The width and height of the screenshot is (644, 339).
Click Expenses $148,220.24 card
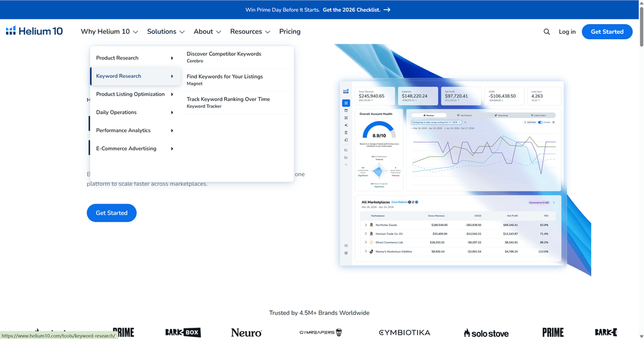[419, 96]
